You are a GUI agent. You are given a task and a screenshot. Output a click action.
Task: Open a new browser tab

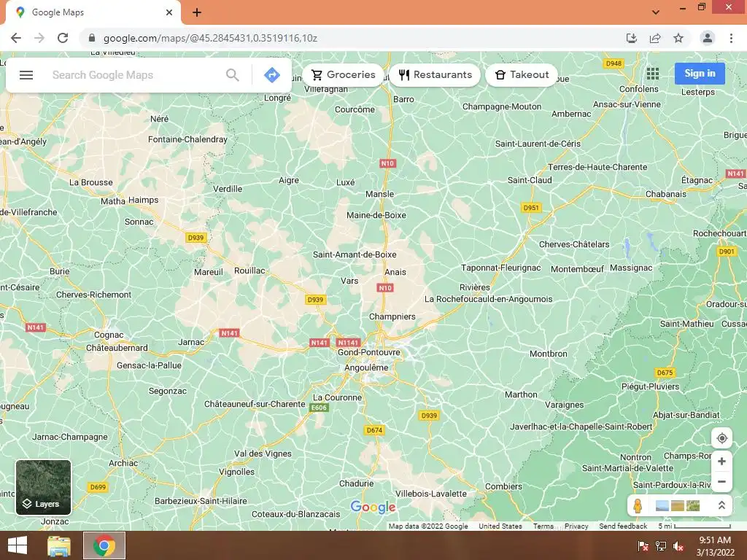point(197,12)
